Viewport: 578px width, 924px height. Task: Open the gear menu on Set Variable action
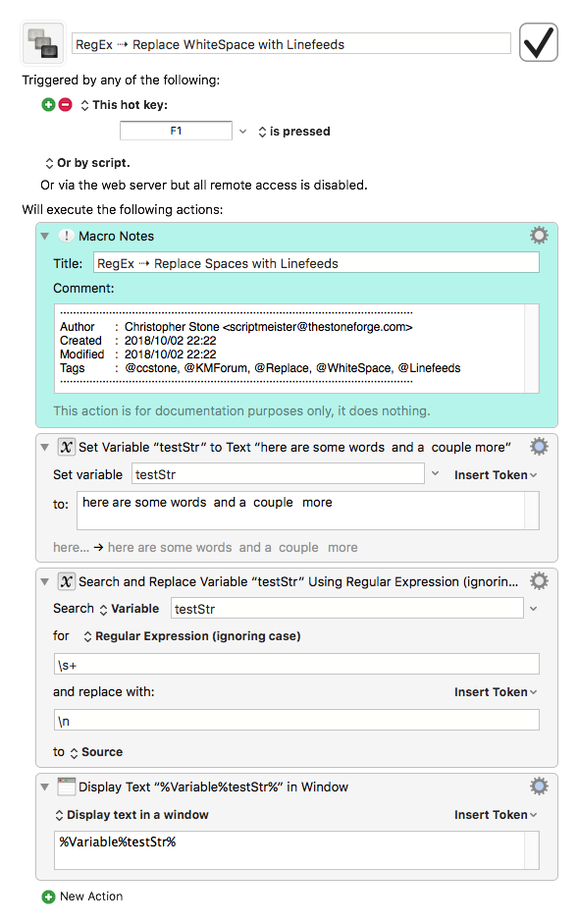[x=538, y=446]
